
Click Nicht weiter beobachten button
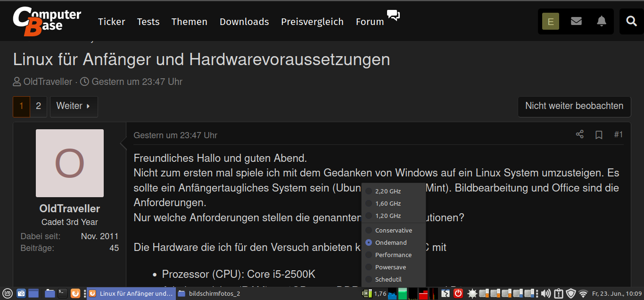pyautogui.click(x=574, y=106)
